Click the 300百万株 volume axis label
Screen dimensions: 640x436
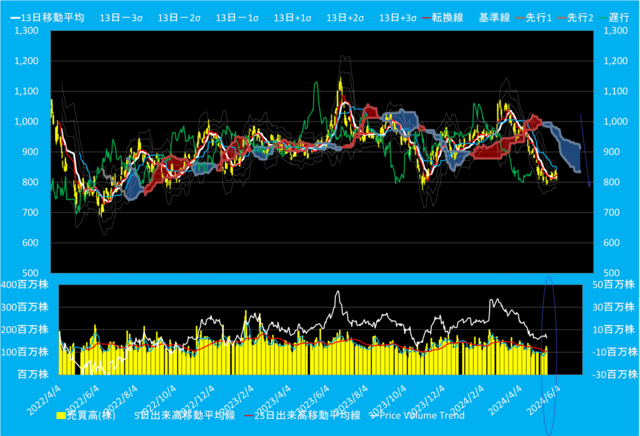pyautogui.click(x=25, y=307)
